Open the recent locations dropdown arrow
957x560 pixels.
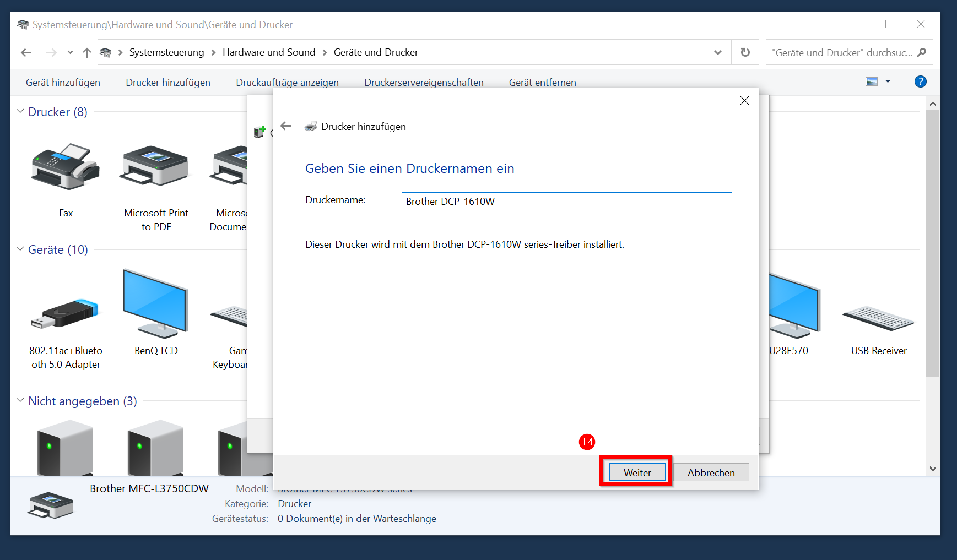(70, 52)
